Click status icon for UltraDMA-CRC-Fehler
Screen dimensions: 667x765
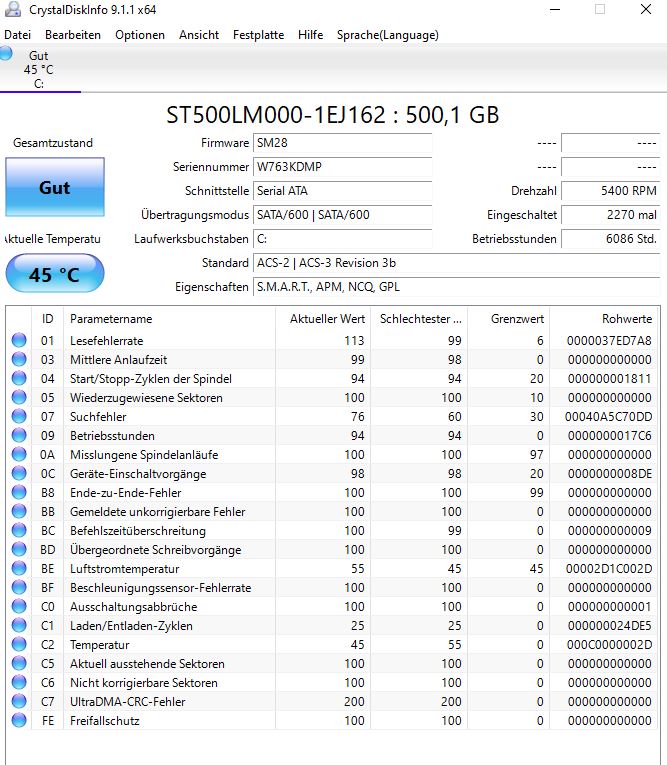pyautogui.click(x=19, y=702)
